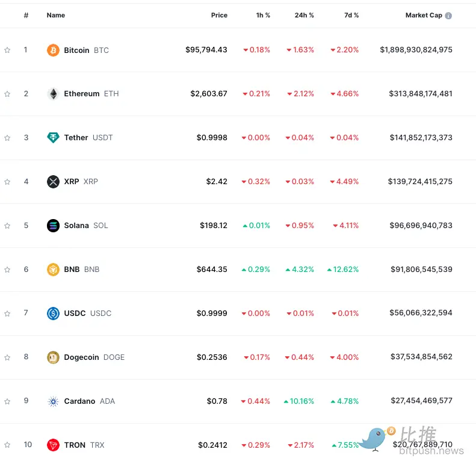Click the Tether logo icon
Screen dimensions: 476x467
[53, 138]
